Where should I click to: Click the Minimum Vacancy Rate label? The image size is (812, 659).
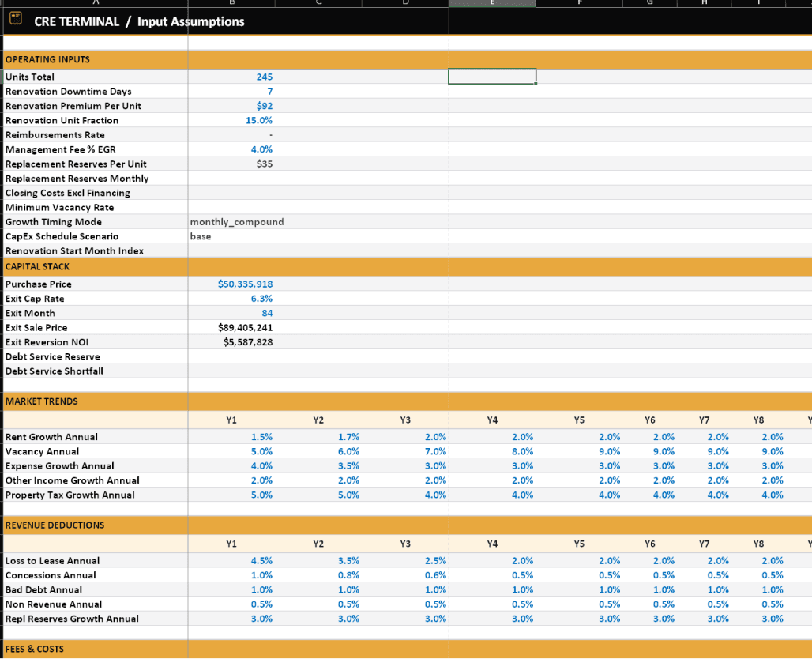tap(59, 207)
